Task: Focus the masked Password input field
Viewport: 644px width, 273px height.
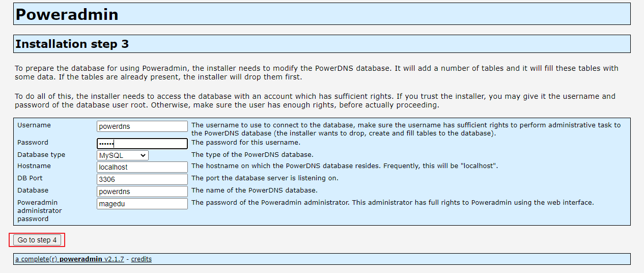Action: (142, 144)
